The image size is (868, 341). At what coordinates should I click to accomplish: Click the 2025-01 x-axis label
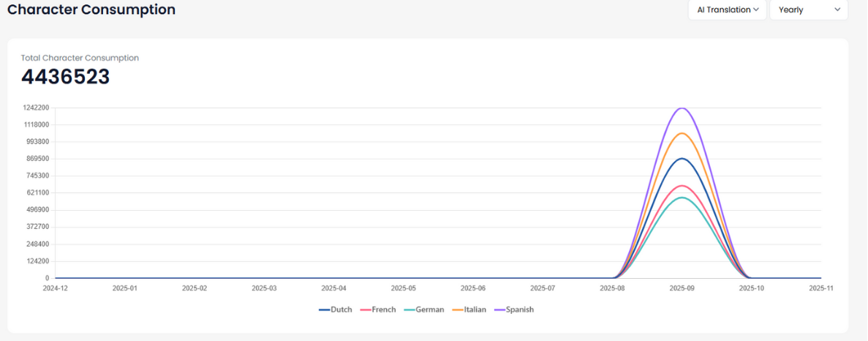click(x=125, y=288)
